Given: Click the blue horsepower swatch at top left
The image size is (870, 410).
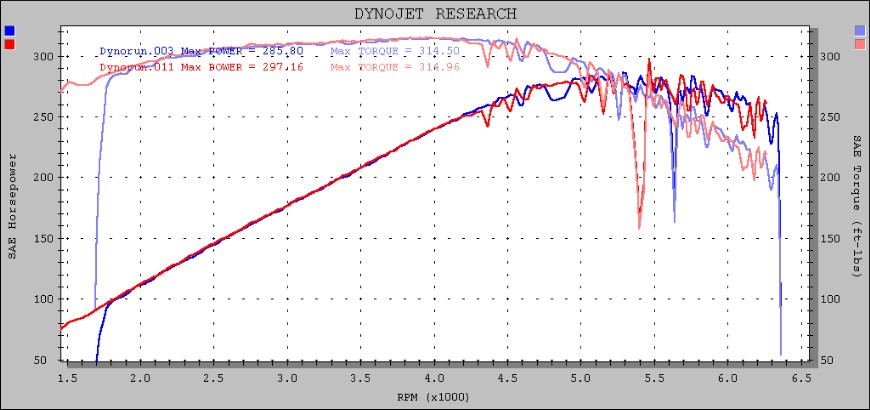Looking at the screenshot, I should click(9, 31).
